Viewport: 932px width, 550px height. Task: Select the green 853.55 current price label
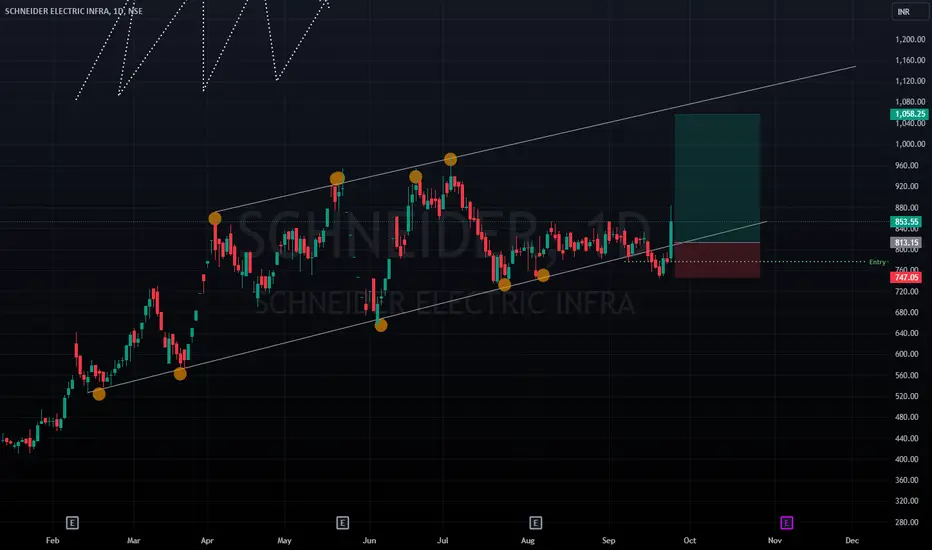[x=906, y=222]
